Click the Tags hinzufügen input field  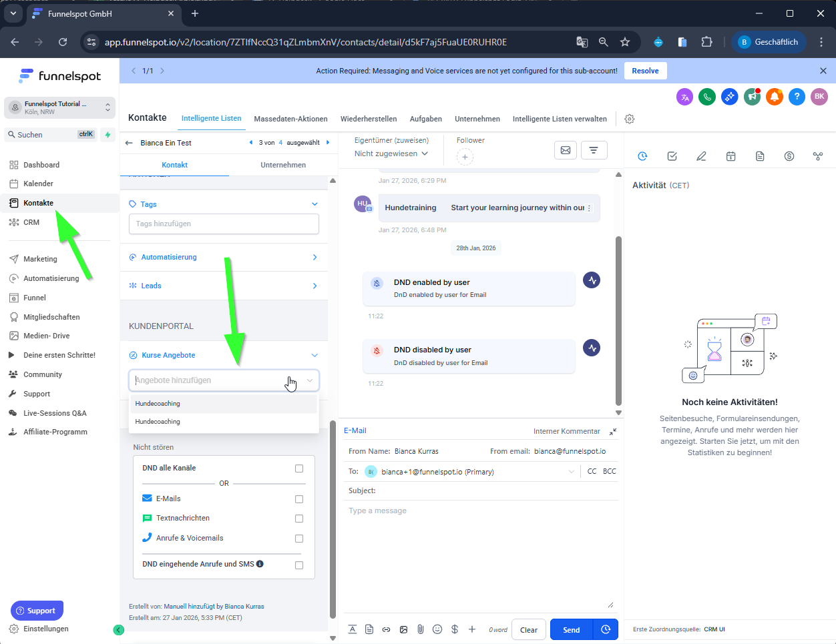(x=224, y=224)
